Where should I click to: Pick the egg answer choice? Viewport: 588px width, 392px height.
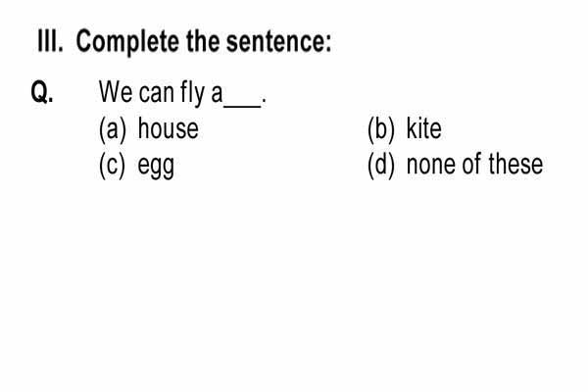pyautogui.click(x=156, y=167)
